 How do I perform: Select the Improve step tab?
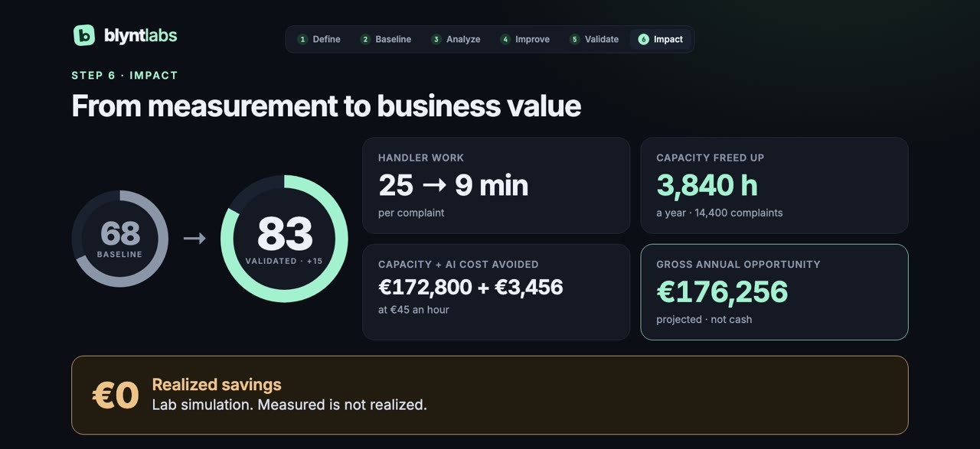525,39
